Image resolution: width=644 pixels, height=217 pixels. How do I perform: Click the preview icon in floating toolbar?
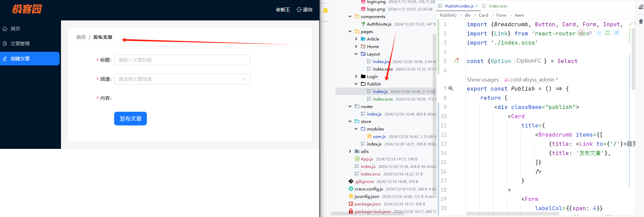(608, 33)
